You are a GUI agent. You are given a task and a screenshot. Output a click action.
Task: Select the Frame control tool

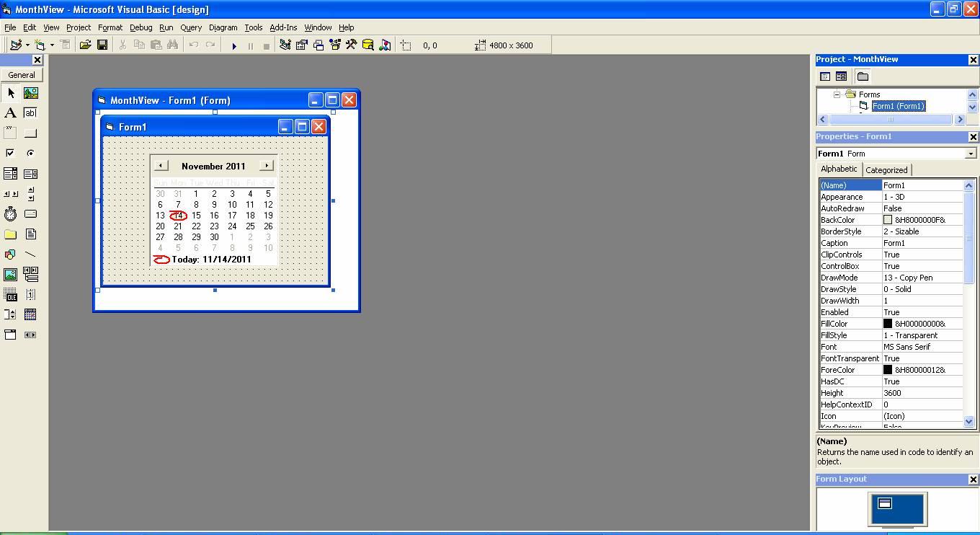click(10, 133)
